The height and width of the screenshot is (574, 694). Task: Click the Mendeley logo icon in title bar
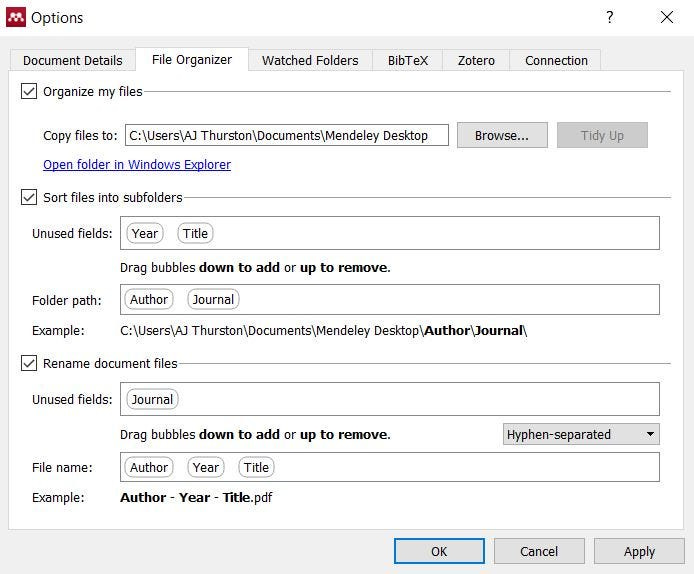point(16,18)
